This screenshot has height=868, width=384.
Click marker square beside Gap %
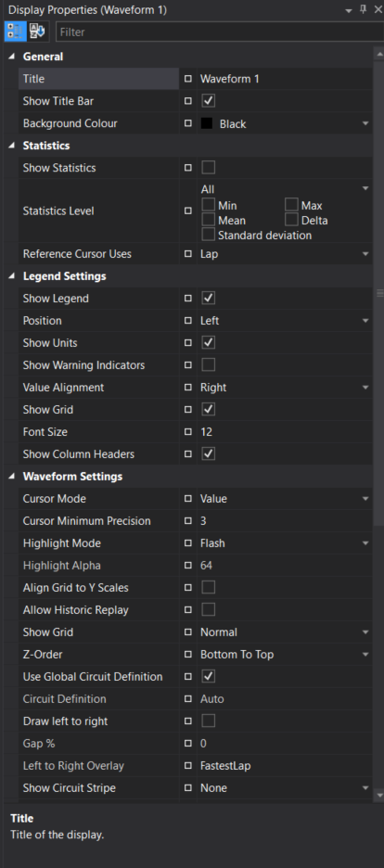(188, 744)
